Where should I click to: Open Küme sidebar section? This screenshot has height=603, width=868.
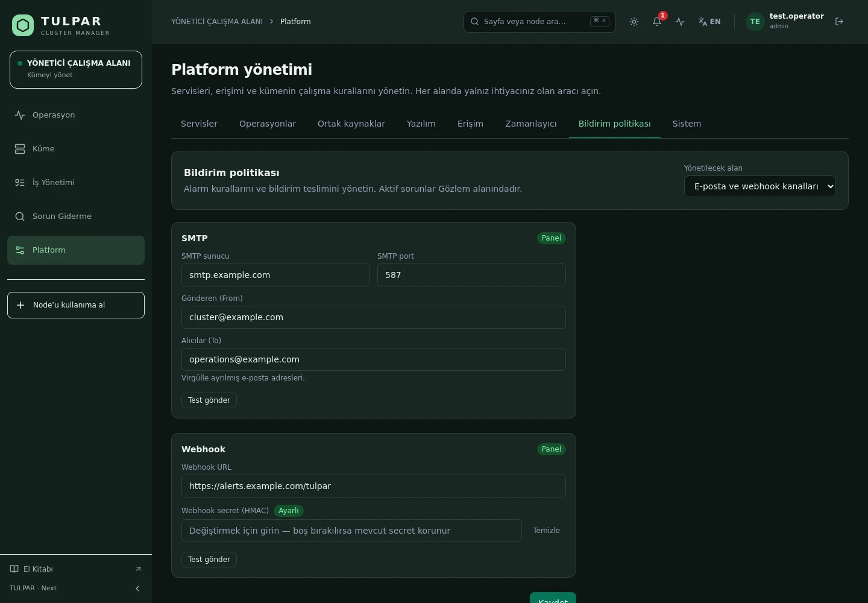[76, 149]
